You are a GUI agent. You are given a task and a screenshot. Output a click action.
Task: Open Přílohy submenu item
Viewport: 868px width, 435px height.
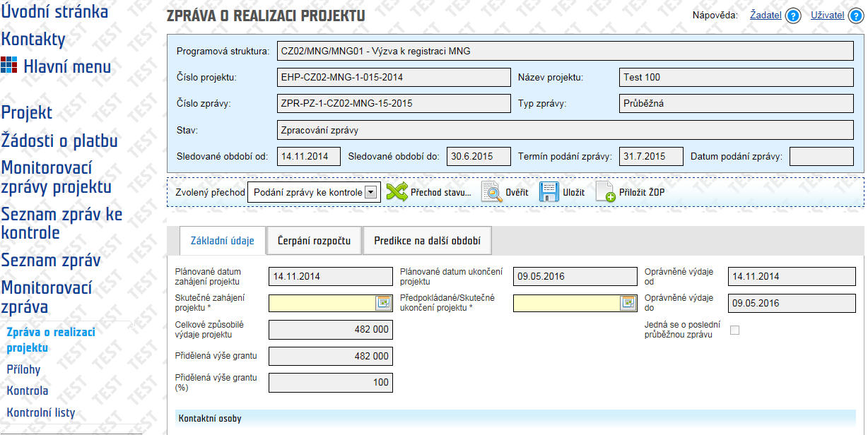pos(23,369)
